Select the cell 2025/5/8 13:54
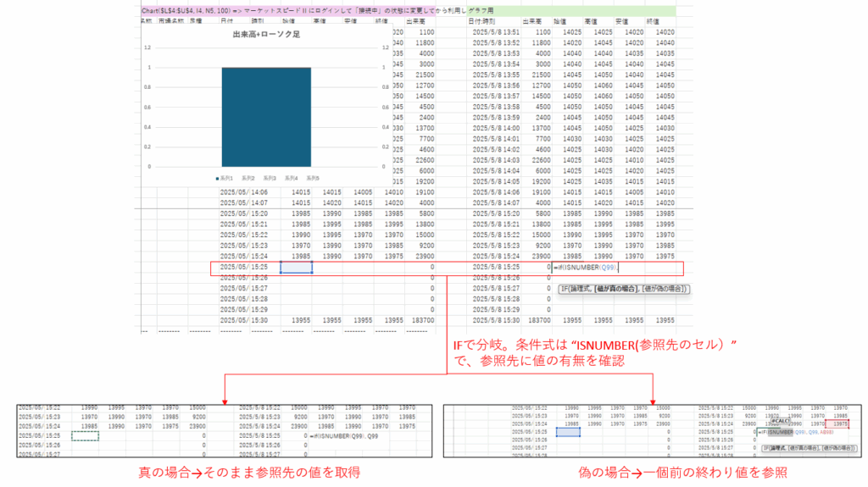Screen dimensions: 868x487 point(496,64)
